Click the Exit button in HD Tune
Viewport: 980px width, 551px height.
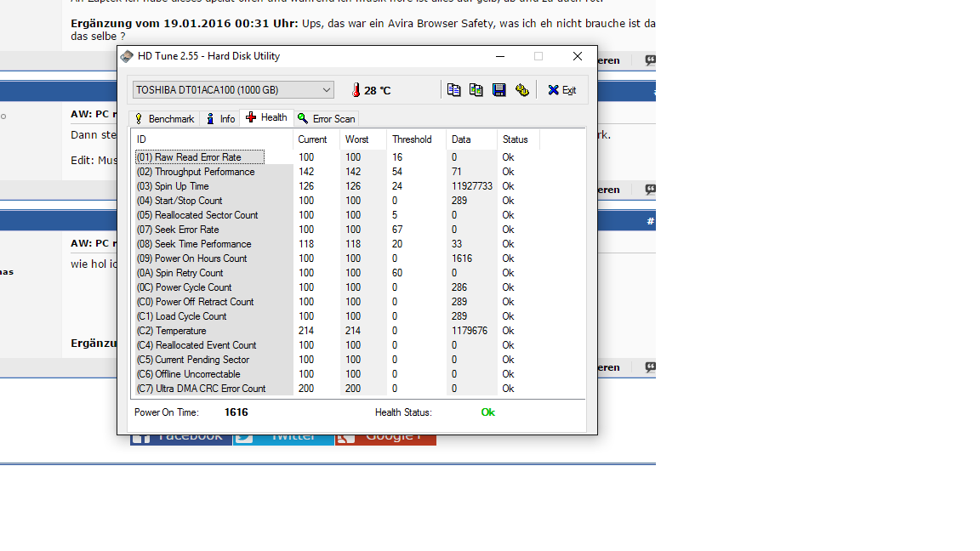[x=561, y=90]
